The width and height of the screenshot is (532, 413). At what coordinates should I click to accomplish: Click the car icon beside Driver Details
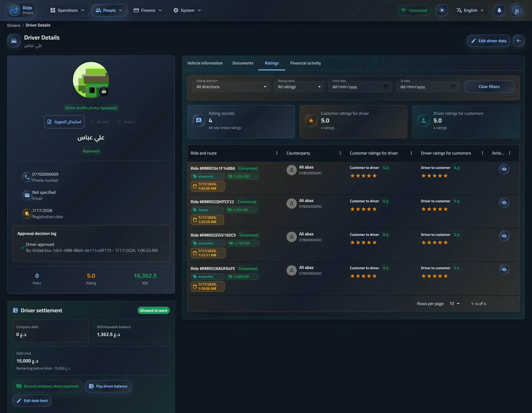point(14,41)
